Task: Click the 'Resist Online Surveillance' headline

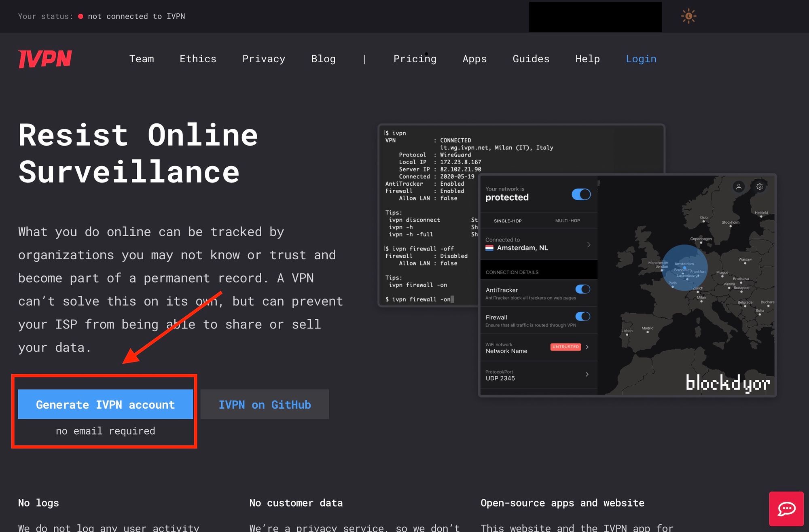Action: (x=138, y=153)
